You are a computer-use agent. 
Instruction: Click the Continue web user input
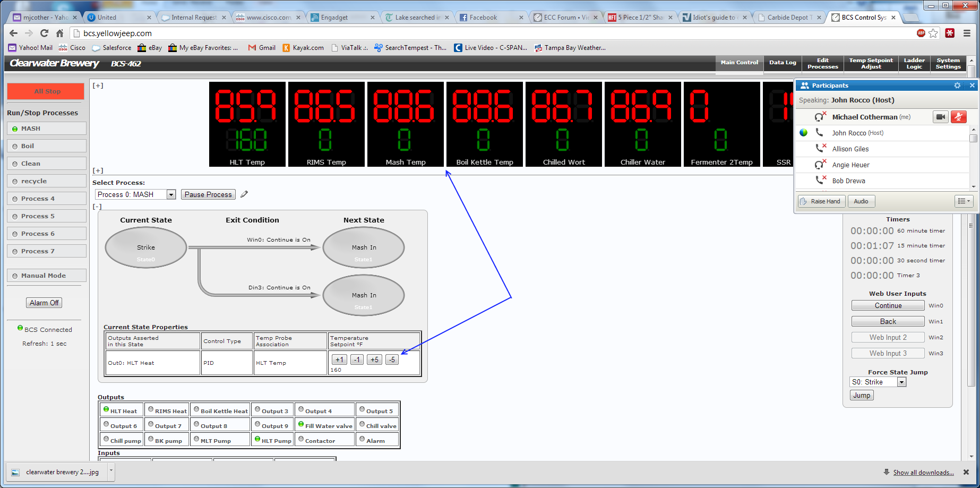click(888, 305)
